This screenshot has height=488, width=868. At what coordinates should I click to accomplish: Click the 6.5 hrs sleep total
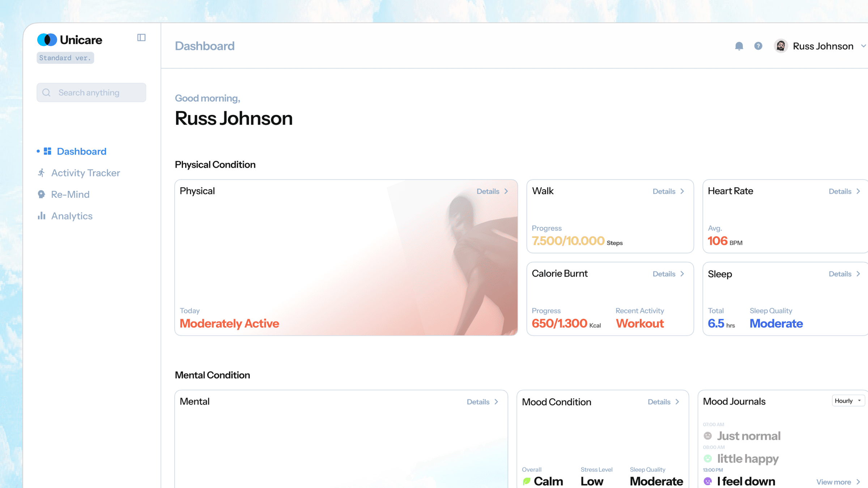pyautogui.click(x=721, y=324)
